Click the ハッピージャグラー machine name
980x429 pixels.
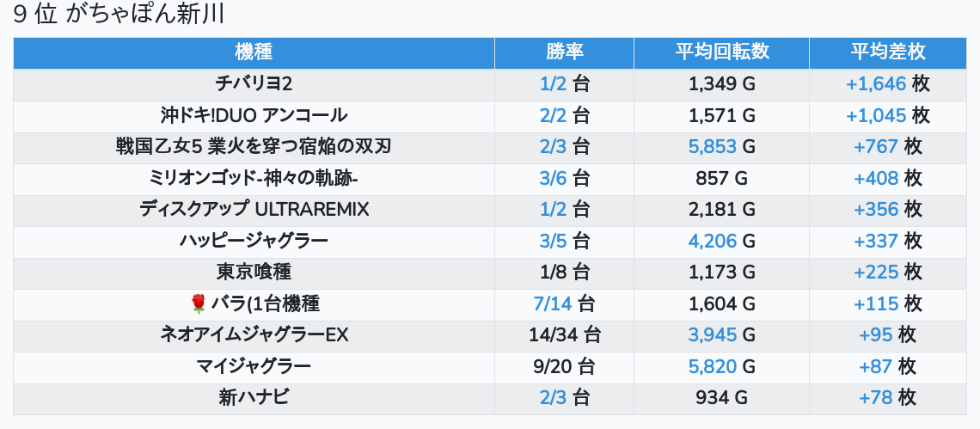[x=254, y=242]
